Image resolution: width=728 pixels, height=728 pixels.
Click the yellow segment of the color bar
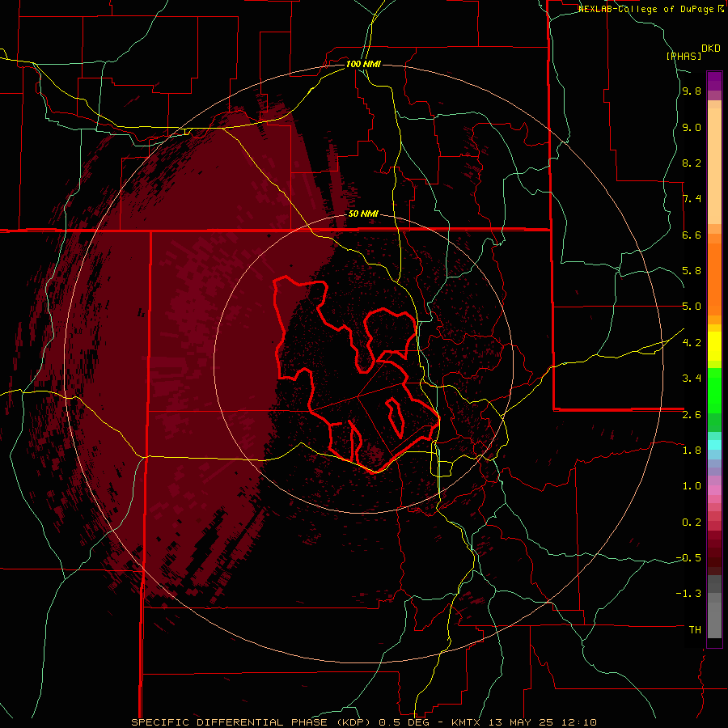pos(714,346)
